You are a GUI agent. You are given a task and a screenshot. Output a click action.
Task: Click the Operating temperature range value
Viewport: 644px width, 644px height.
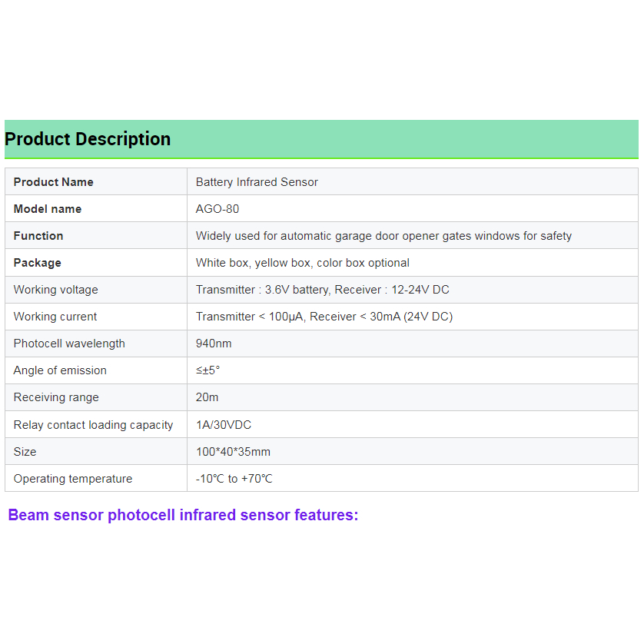[234, 479]
